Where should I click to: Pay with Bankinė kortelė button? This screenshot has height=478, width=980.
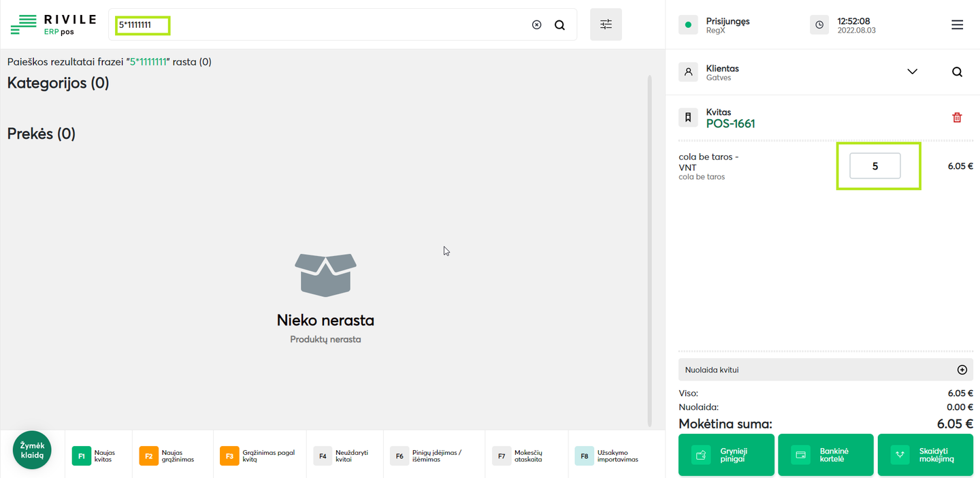[x=826, y=455]
